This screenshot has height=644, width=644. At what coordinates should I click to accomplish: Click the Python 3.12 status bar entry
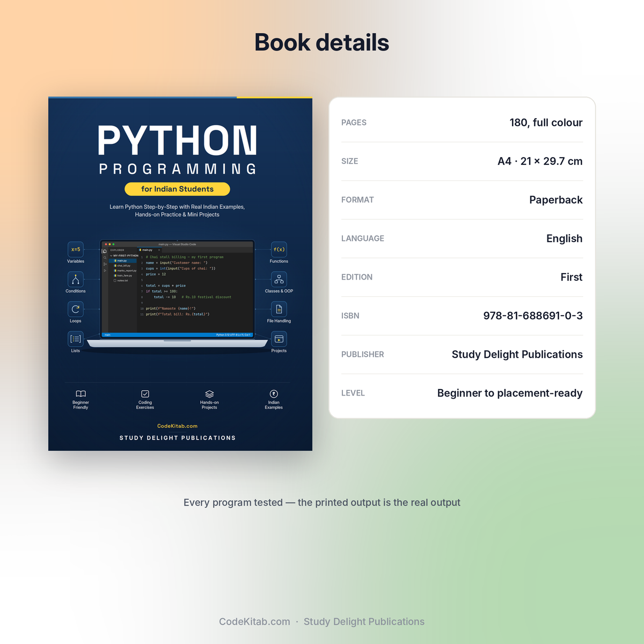coord(223,335)
